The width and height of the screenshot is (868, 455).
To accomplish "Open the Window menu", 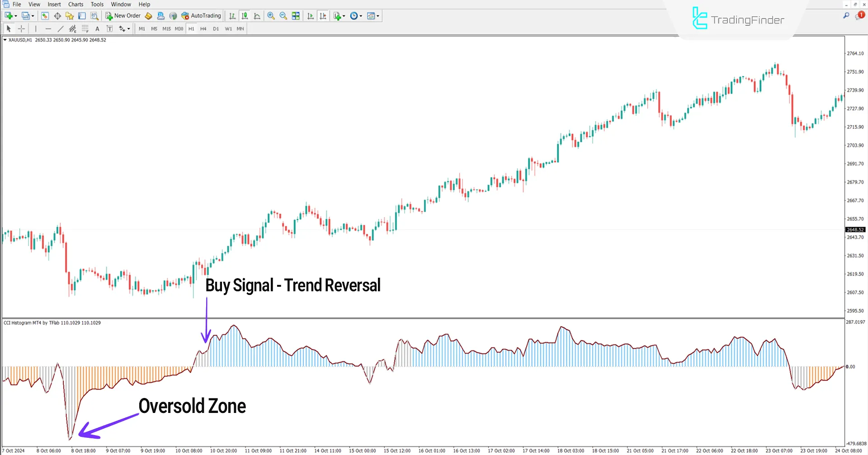I will click(121, 5).
